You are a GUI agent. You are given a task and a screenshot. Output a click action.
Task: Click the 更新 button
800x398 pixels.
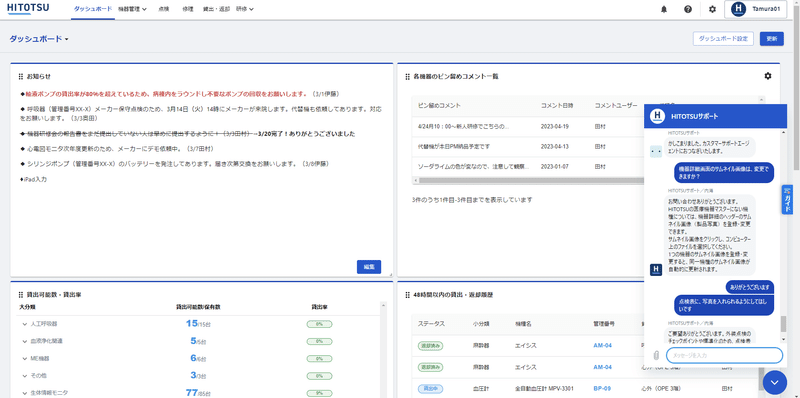tap(771, 39)
